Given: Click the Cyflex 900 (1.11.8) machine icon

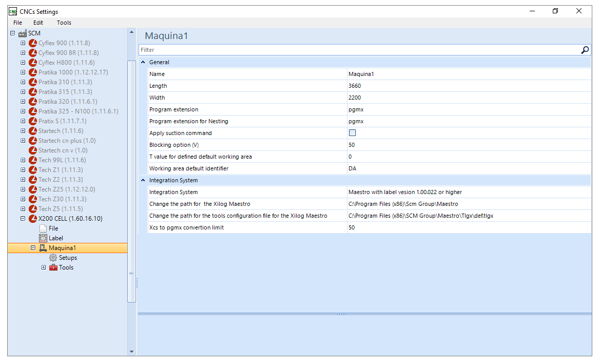Looking at the screenshot, I should click(33, 43).
